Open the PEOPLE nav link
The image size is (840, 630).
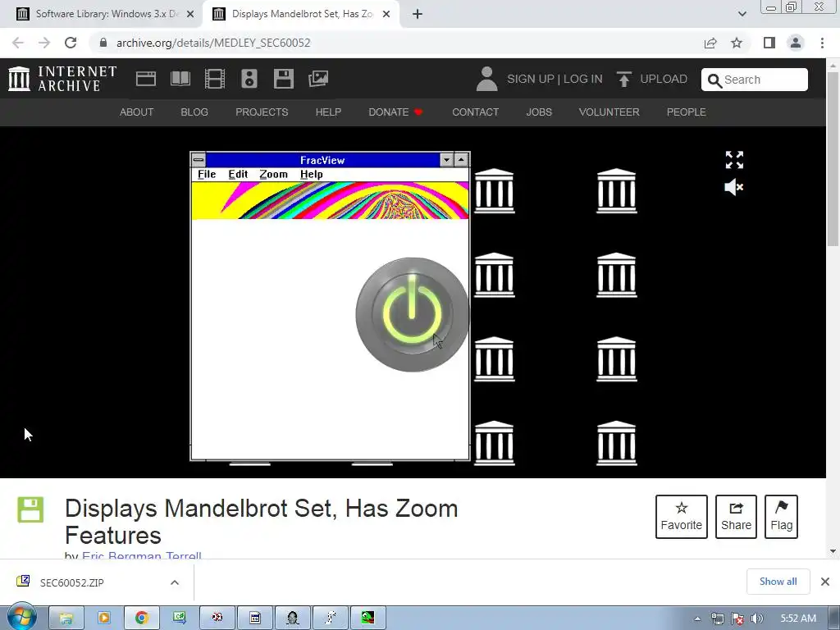point(687,112)
